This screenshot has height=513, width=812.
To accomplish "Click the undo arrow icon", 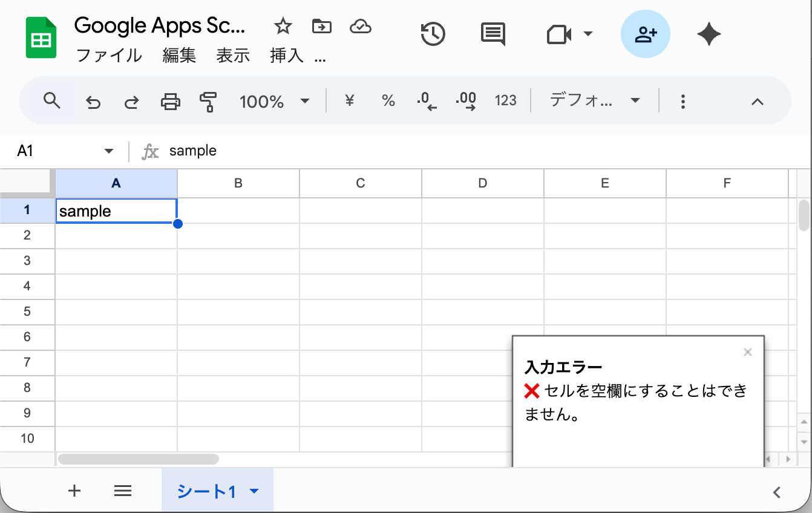I will coord(93,102).
